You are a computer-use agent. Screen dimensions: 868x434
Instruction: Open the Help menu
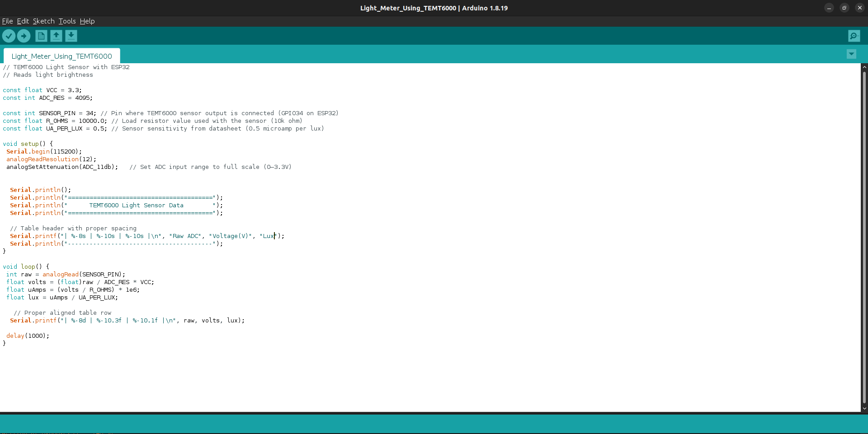87,21
